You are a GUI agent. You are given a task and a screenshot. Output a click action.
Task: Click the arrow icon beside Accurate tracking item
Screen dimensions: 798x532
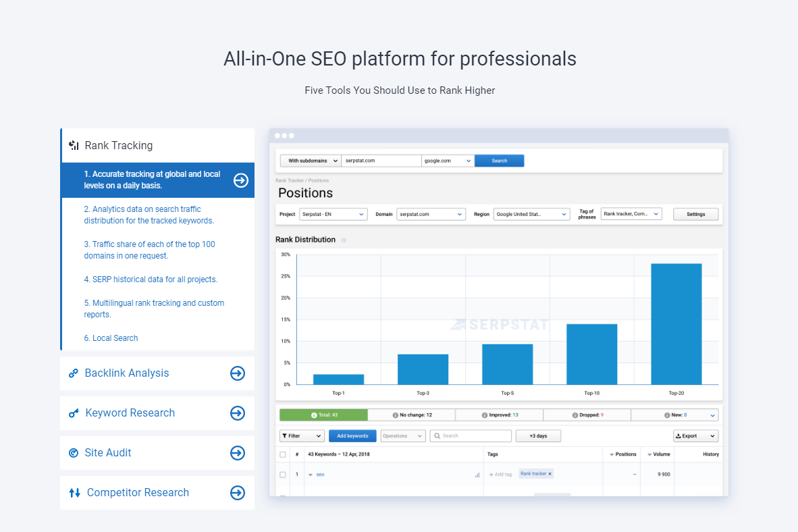(240, 180)
